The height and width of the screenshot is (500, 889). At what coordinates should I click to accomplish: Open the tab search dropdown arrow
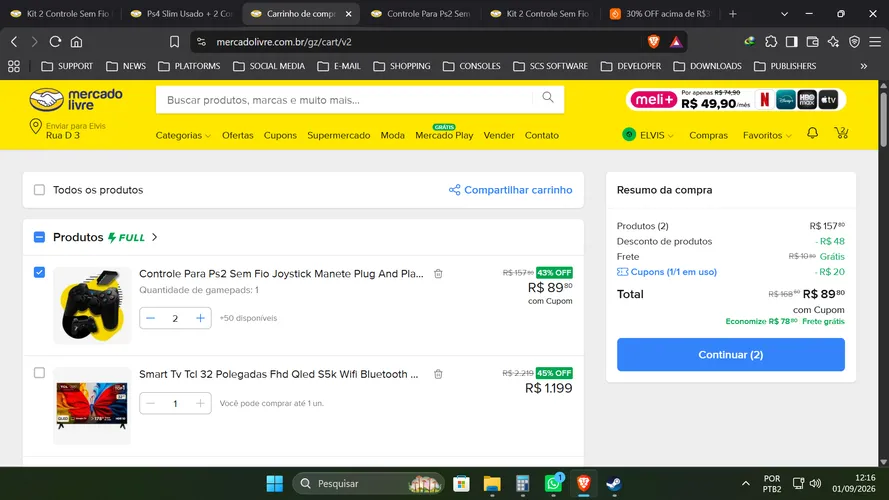(x=784, y=14)
